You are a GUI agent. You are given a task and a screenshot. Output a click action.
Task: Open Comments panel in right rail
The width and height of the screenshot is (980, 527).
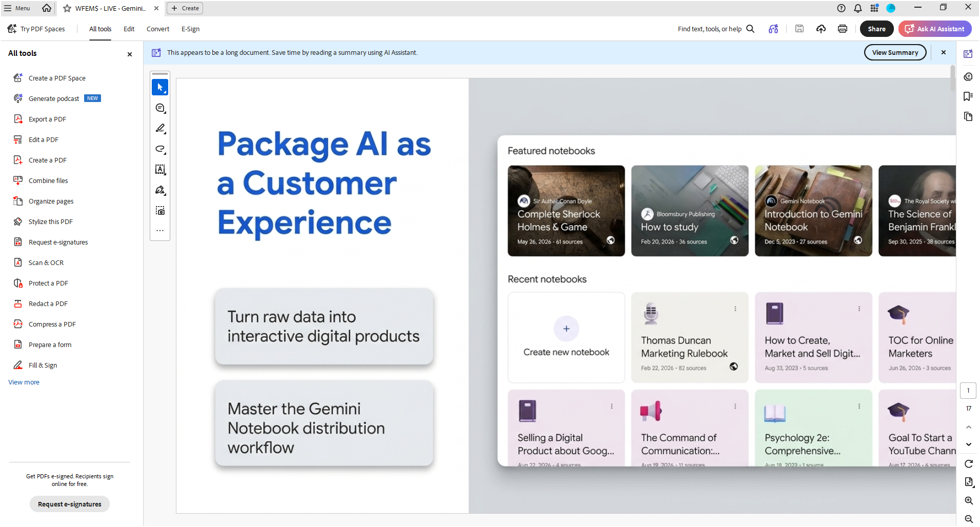[968, 76]
